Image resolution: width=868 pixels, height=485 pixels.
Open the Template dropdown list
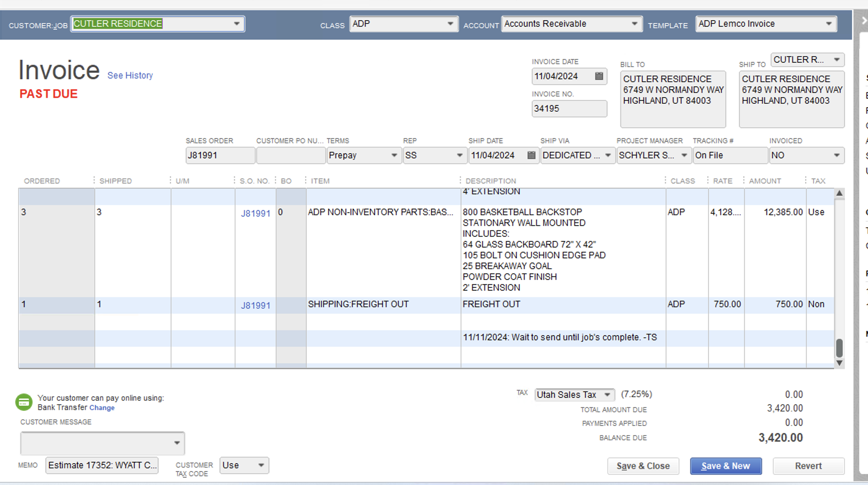(828, 24)
